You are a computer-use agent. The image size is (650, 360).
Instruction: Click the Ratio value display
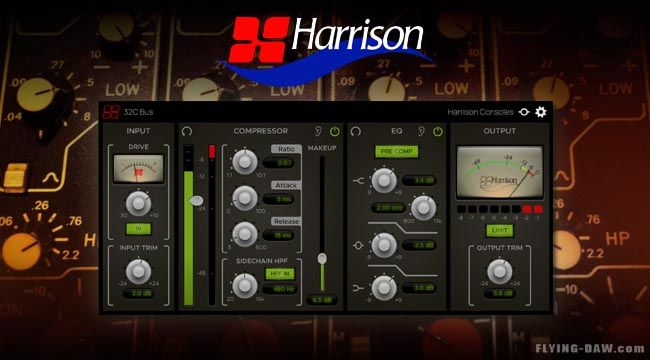pos(278,163)
